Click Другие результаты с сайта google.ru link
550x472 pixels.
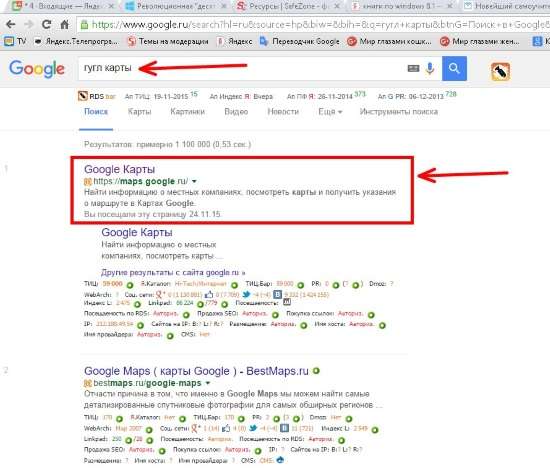coord(173,272)
